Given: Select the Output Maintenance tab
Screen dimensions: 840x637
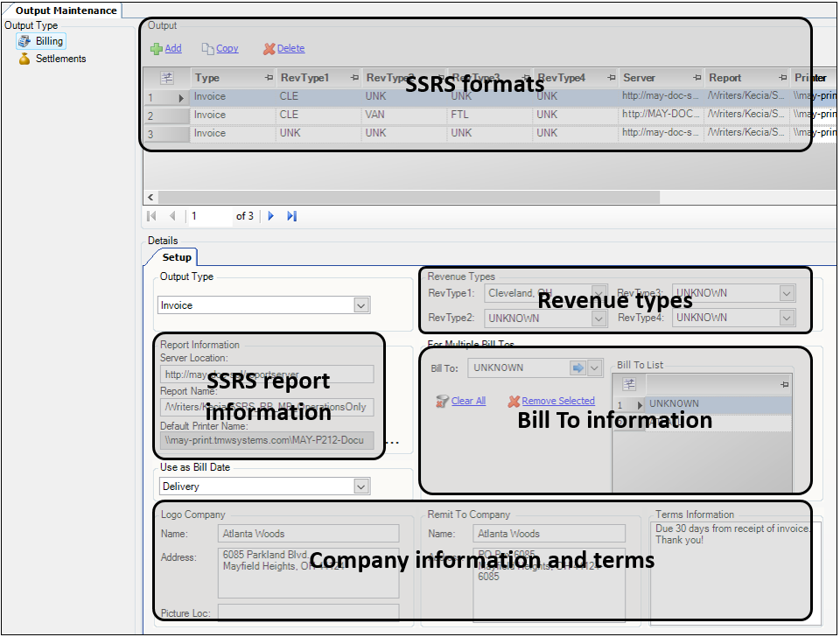Looking at the screenshot, I should tap(66, 10).
